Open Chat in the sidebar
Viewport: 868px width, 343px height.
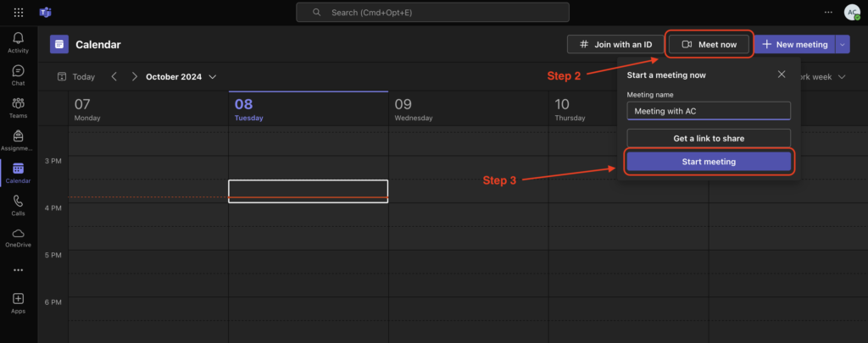pos(18,71)
